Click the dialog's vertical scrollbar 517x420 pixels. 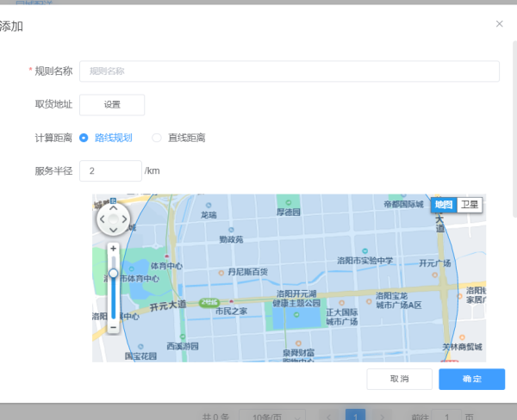514,128
